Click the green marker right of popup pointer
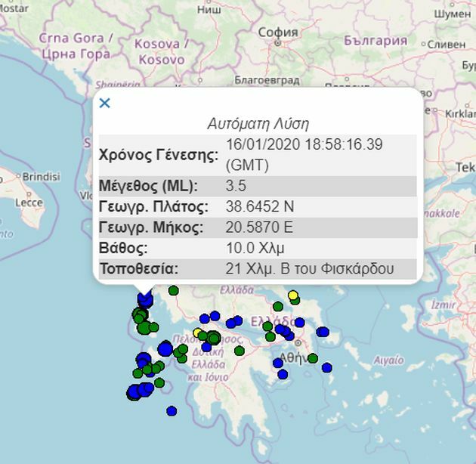The height and width of the screenshot is (464, 476). (173, 291)
